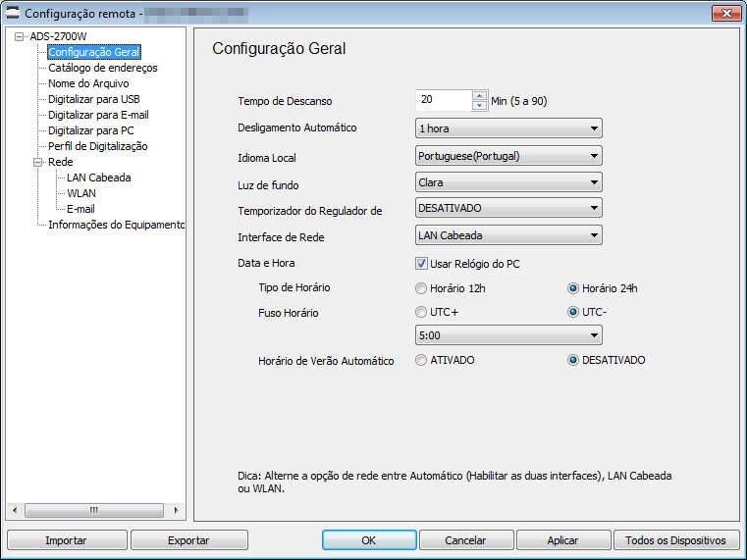Select the UTC+ radio button
The height and width of the screenshot is (560, 747).
point(421,312)
